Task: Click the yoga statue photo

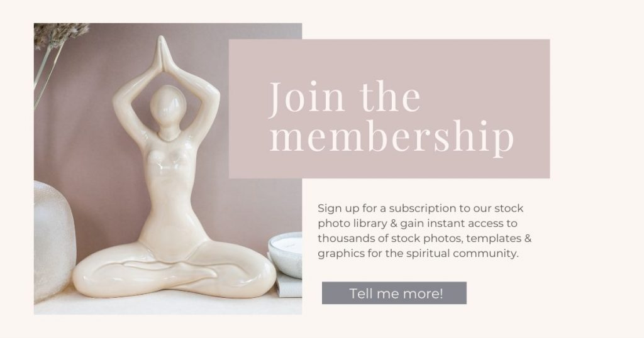Action: (x=167, y=168)
